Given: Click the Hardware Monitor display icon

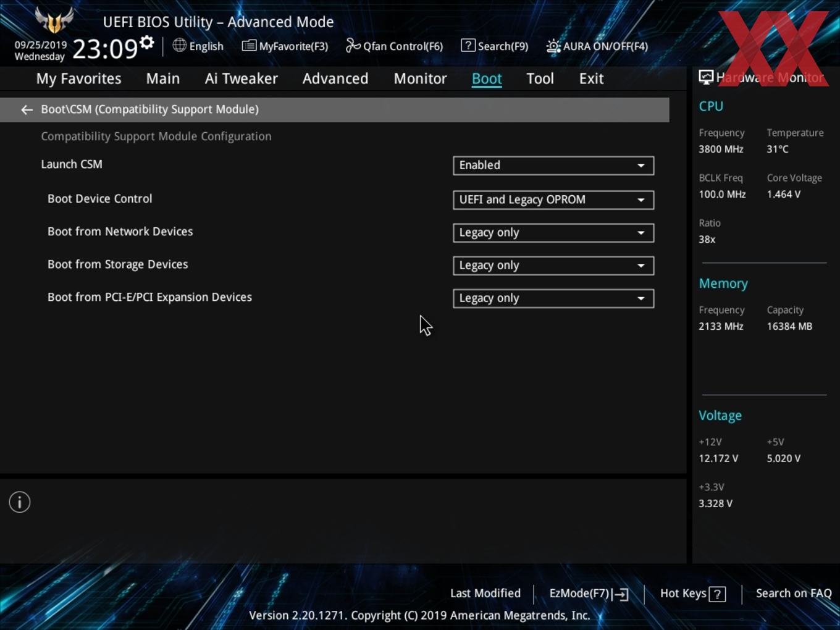Looking at the screenshot, I should click(705, 77).
